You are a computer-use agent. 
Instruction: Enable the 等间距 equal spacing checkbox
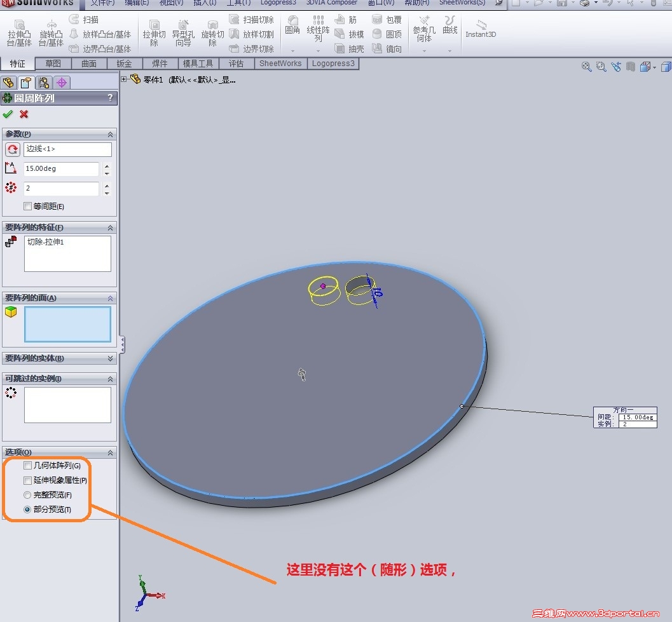(28, 206)
